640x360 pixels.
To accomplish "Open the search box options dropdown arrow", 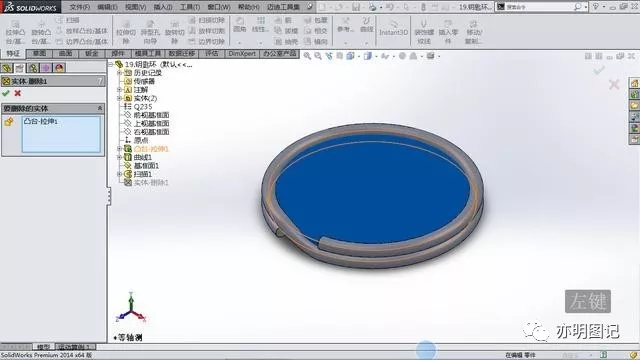I will pyautogui.click(x=586, y=7).
